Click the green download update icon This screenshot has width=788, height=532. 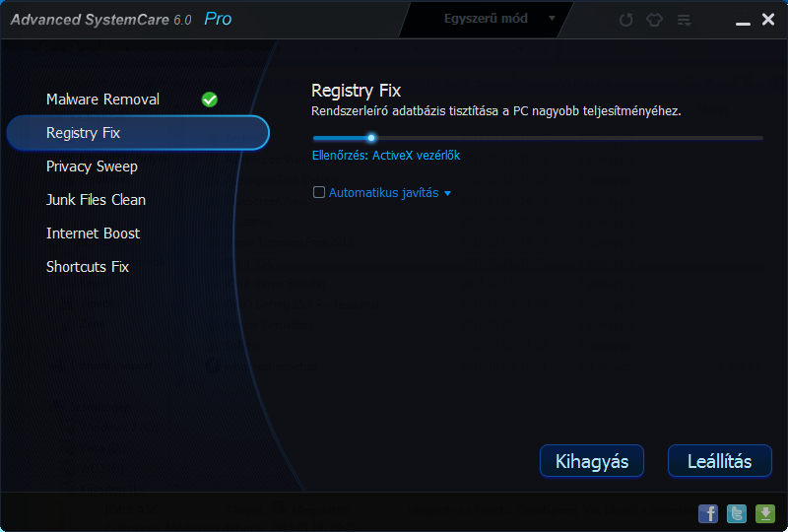(765, 513)
